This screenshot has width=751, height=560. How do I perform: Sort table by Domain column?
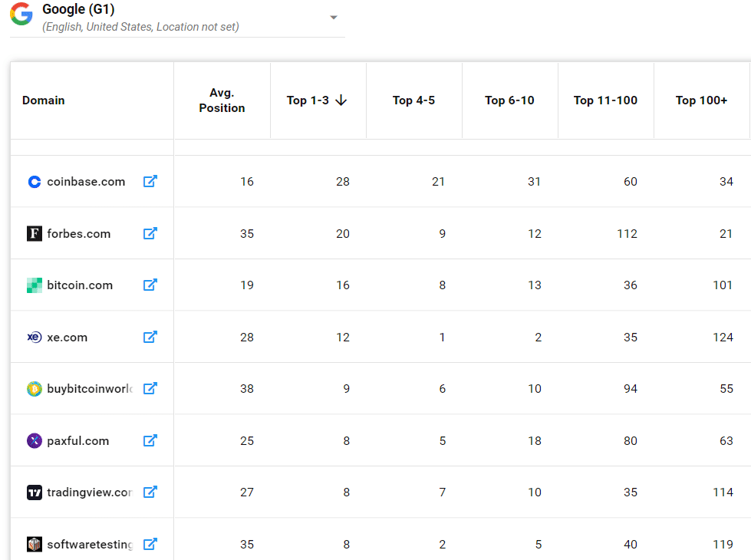point(44,100)
